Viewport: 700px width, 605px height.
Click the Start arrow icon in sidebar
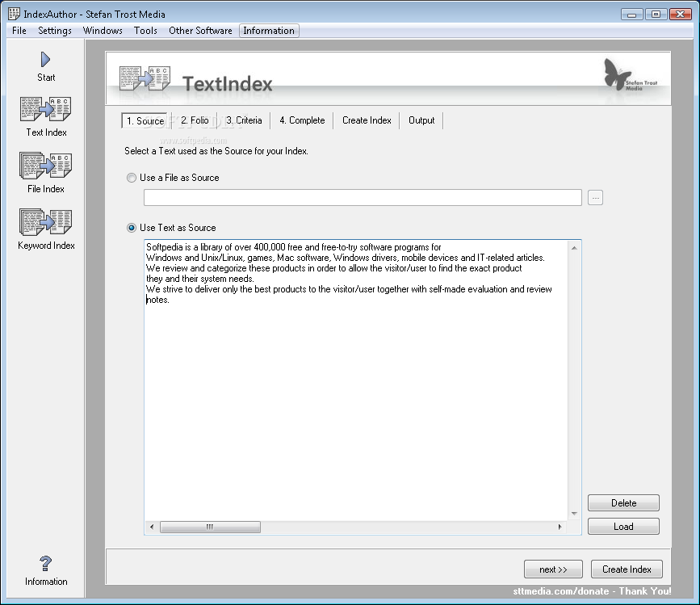(45, 59)
